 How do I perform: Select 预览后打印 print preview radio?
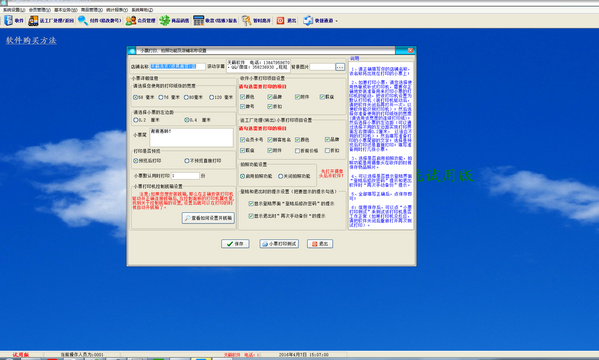tap(135, 161)
